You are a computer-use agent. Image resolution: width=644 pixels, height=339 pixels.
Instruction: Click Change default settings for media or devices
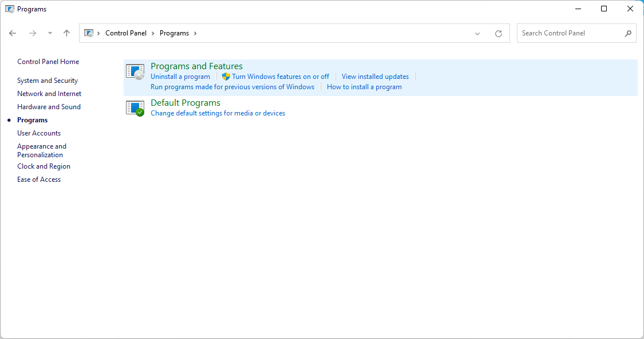pyautogui.click(x=218, y=113)
